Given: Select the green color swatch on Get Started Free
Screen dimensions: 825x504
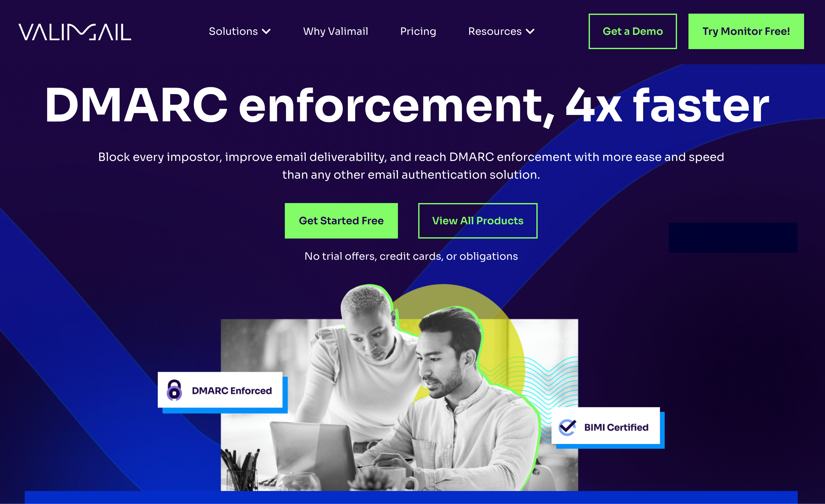Looking at the screenshot, I should pyautogui.click(x=342, y=220).
